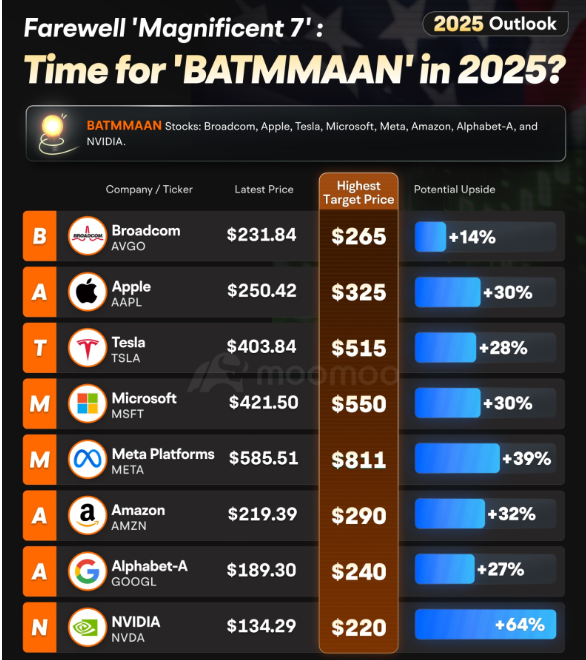Click the Amazon smile logo

pyautogui.click(x=87, y=515)
